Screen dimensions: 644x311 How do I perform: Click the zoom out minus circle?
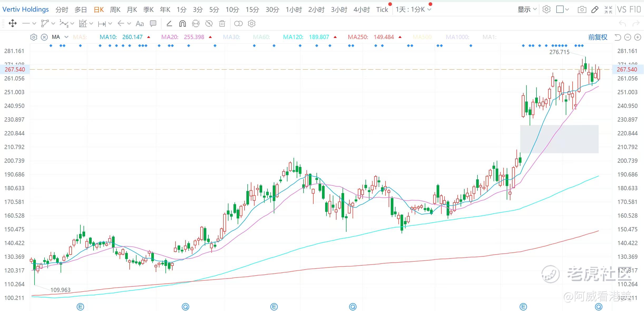[628, 37]
